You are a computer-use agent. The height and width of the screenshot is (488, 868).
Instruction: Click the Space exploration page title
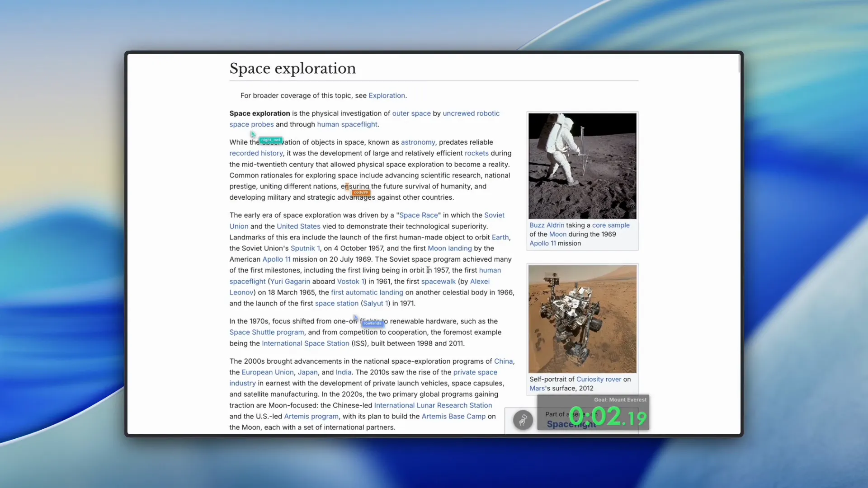(x=292, y=68)
